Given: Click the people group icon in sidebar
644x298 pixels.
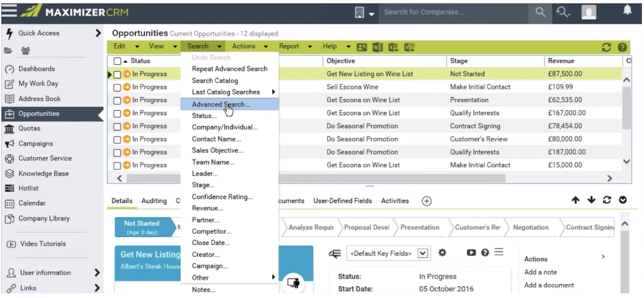Looking at the screenshot, I should (25, 50).
